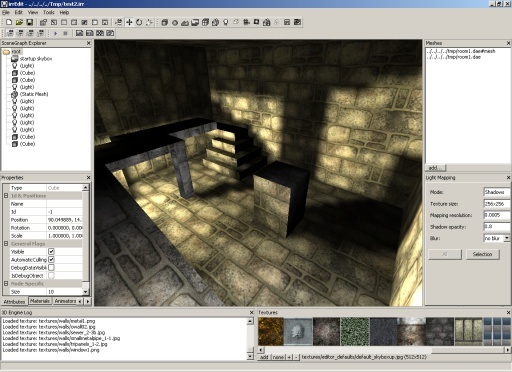Select the move tool cross-arrows icon
This screenshot has width=512, height=372.
[129, 22]
